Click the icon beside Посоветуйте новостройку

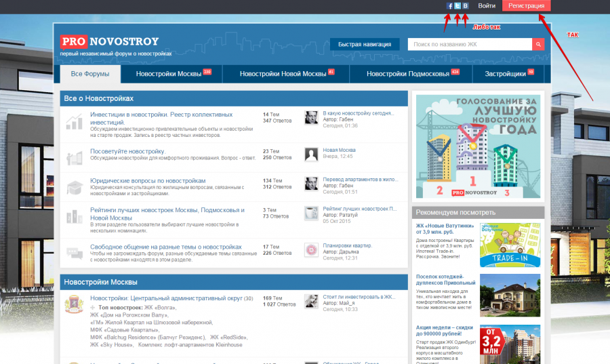(x=74, y=158)
